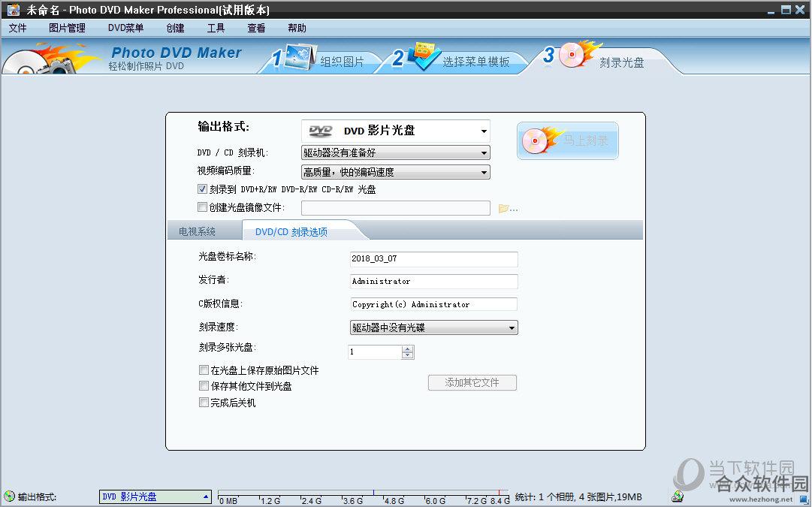Maximize the Photo DVD Maker window
The width and height of the screenshot is (812, 507).
(786, 9)
